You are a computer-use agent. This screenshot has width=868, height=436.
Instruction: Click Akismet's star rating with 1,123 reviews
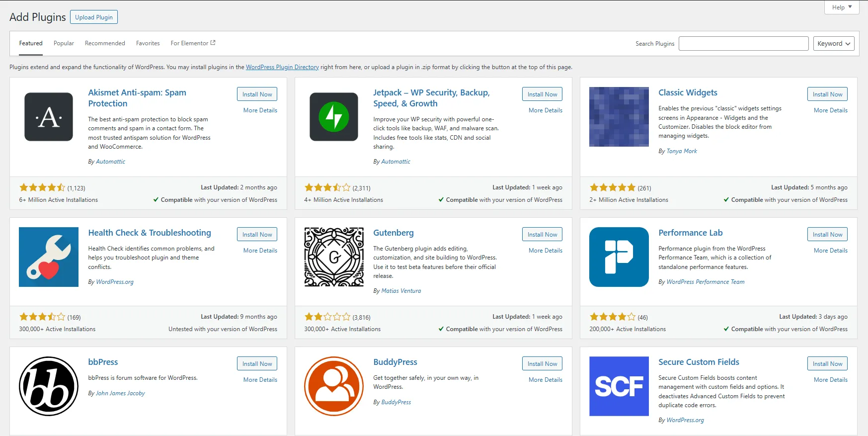pos(42,188)
